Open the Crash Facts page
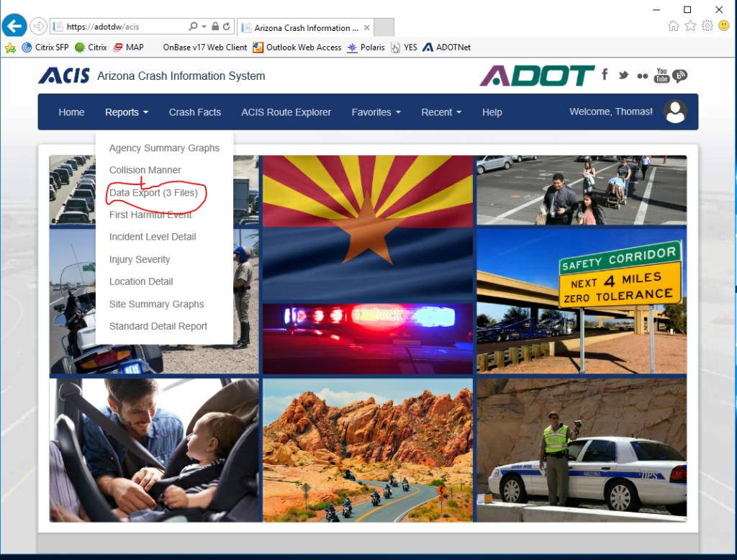This screenshot has height=560, width=737. (x=194, y=112)
